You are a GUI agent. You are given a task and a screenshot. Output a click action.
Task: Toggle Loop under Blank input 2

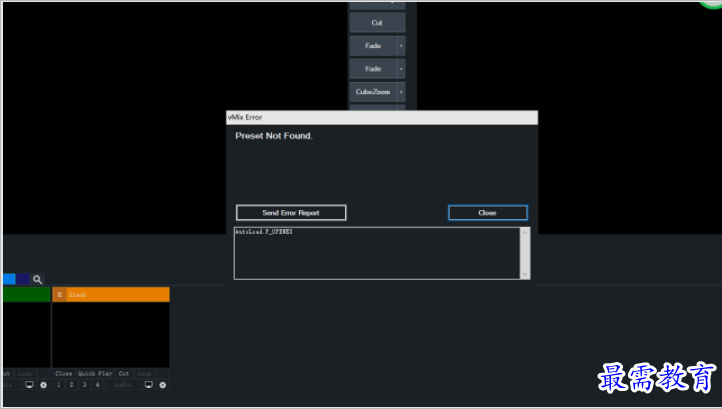[144, 374]
